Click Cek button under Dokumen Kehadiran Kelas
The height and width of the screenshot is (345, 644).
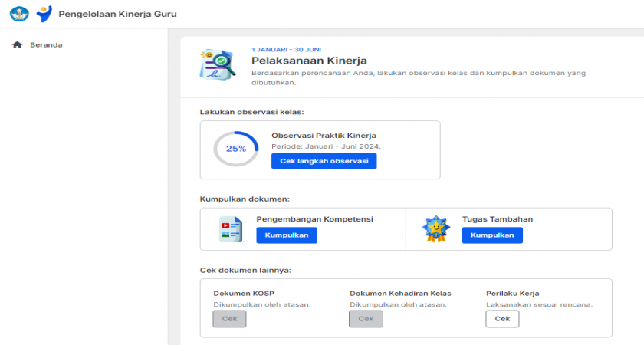366,319
